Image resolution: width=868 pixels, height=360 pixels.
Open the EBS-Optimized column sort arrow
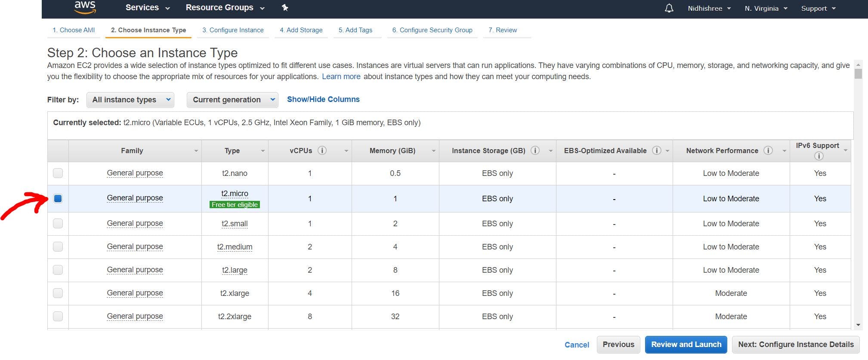pyautogui.click(x=667, y=151)
